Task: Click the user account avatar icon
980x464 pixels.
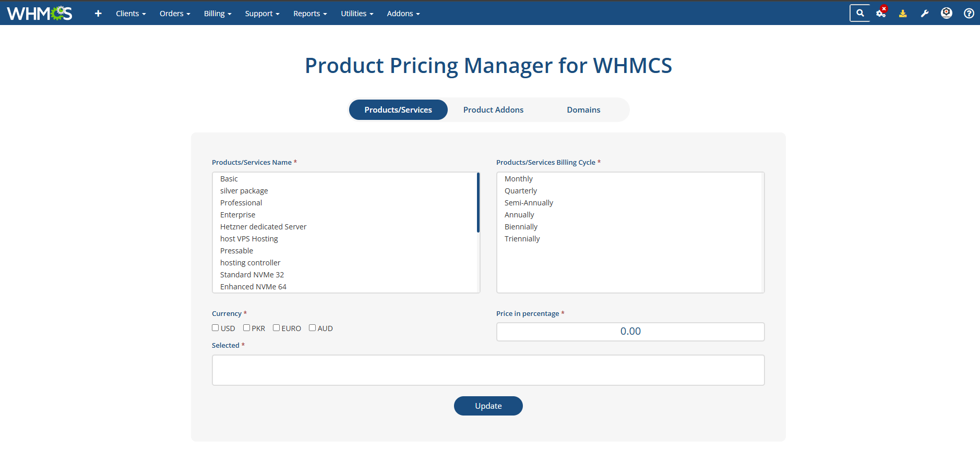Action: pyautogui.click(x=946, y=13)
